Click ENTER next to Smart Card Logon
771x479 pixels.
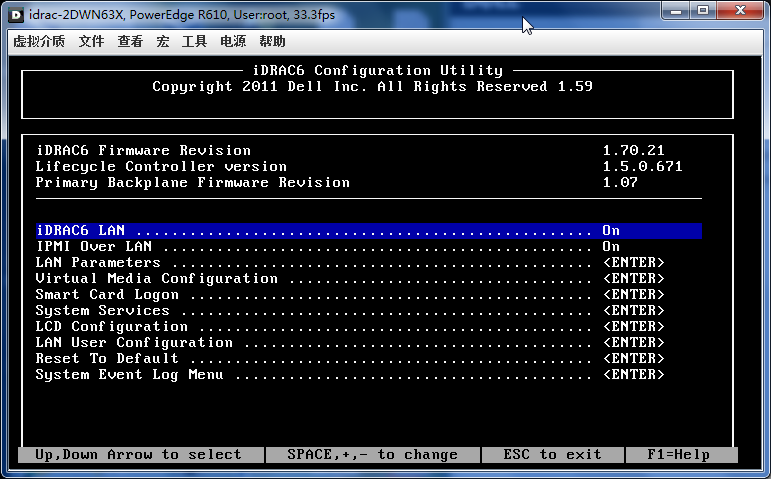(x=634, y=295)
